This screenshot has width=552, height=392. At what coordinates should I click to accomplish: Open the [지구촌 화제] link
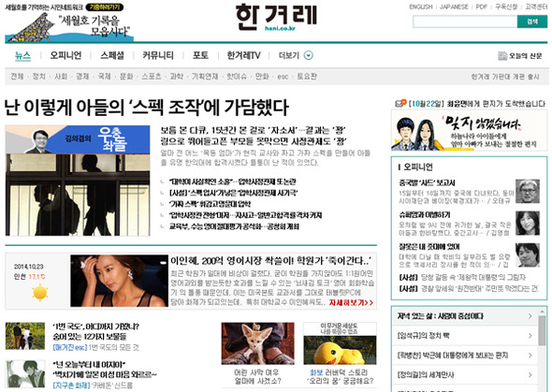pyautogui.click(x=71, y=385)
